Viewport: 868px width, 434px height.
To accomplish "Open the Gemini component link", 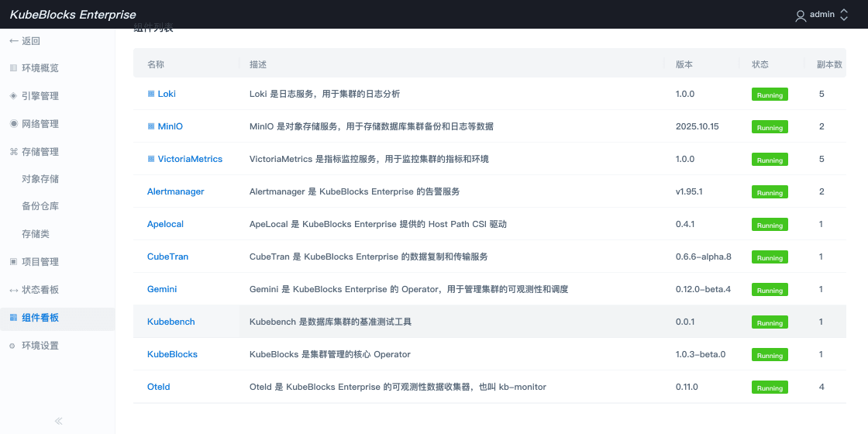I will click(x=162, y=290).
